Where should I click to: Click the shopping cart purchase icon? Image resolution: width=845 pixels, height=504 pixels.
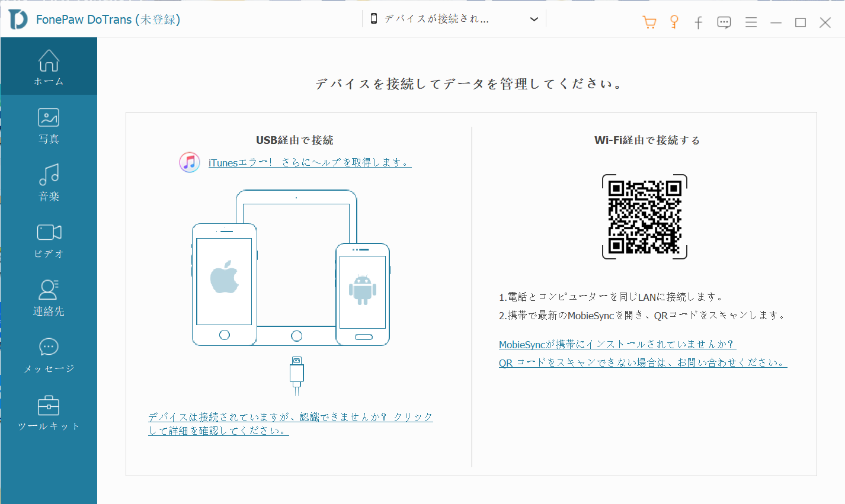tap(649, 23)
